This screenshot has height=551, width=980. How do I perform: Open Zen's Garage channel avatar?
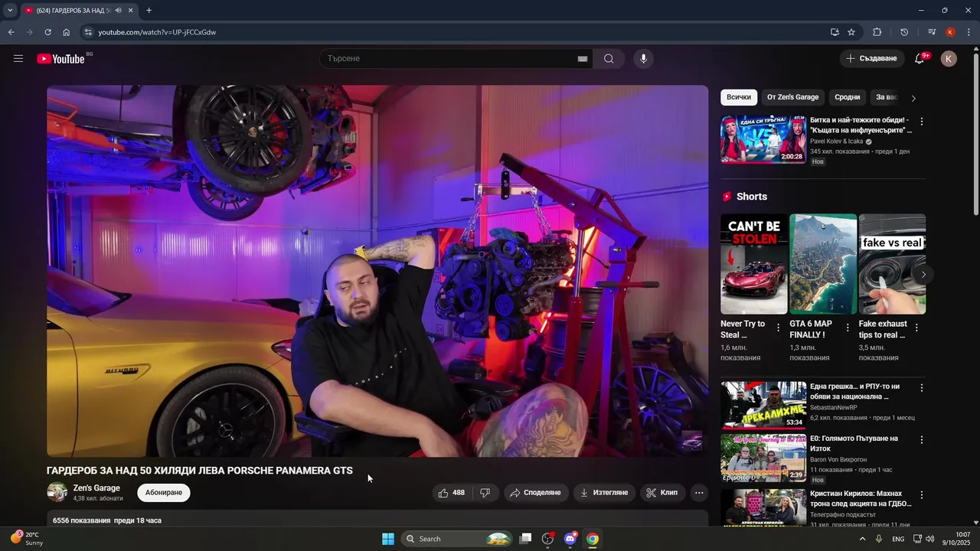pos(57,493)
